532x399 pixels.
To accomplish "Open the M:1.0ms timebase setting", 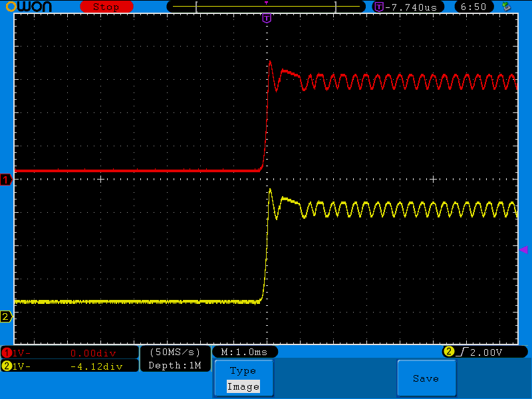I will [244, 352].
